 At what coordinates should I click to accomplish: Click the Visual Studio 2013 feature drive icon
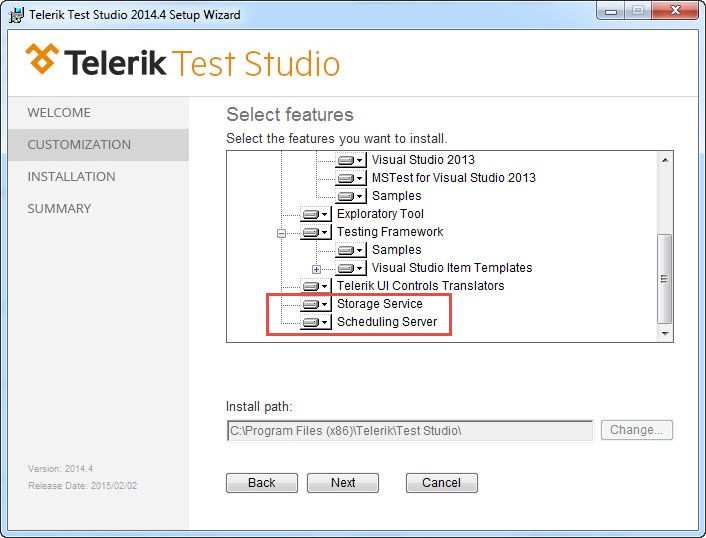pyautogui.click(x=350, y=160)
